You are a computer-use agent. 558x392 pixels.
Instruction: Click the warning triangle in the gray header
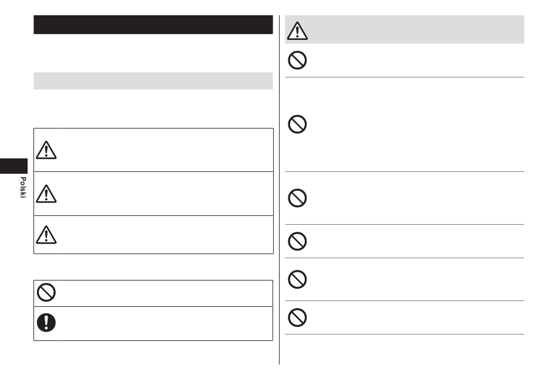click(297, 31)
